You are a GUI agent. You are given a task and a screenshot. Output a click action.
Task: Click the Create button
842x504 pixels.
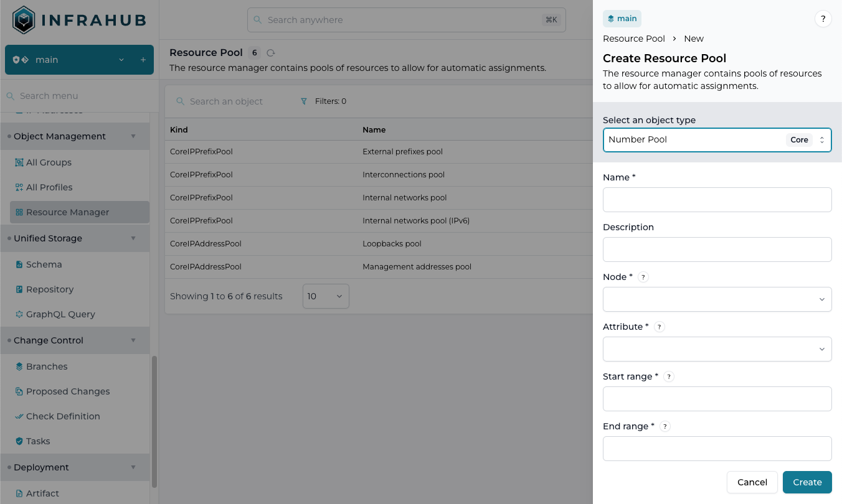click(807, 482)
